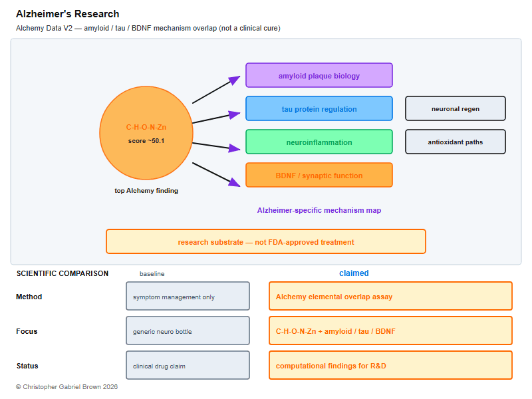Click the 'amyloid plaque biology' purple box

tap(319, 75)
